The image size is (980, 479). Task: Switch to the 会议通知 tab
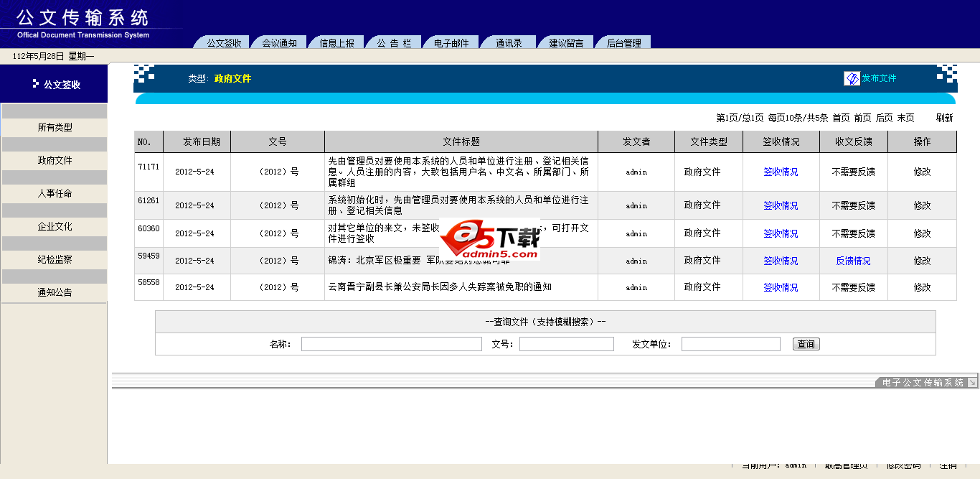pos(279,43)
